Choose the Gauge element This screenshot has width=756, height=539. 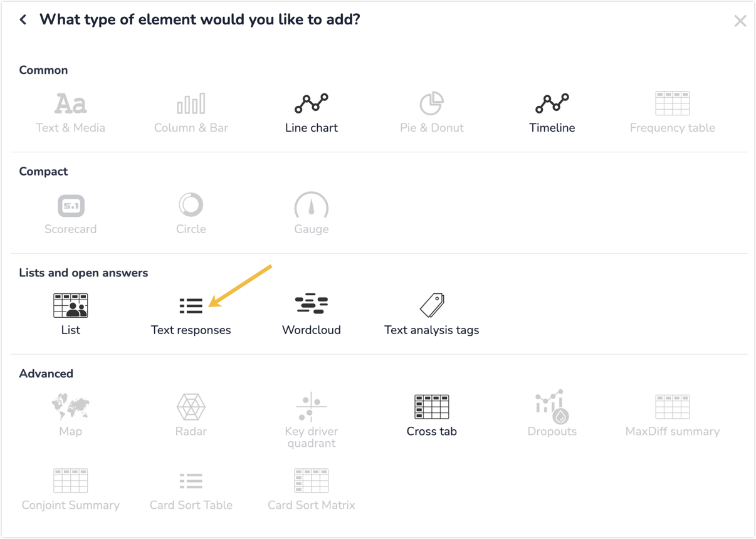tap(312, 214)
